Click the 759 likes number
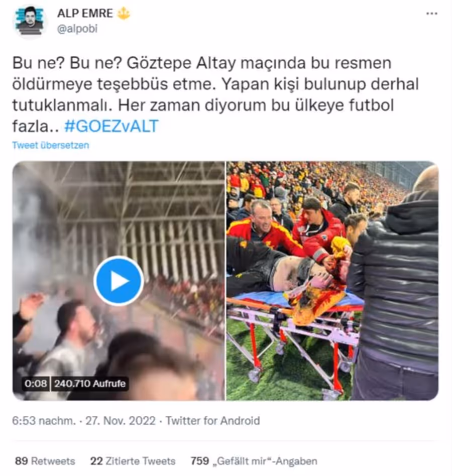Viewport: 452px width, 476px height. pyautogui.click(x=200, y=461)
